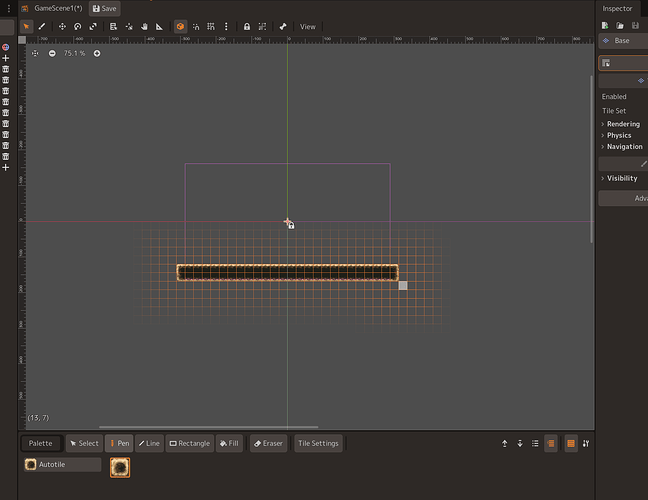The width and height of the screenshot is (648, 500).
Task: Open snapping options three-dot menu
Action: tap(226, 27)
